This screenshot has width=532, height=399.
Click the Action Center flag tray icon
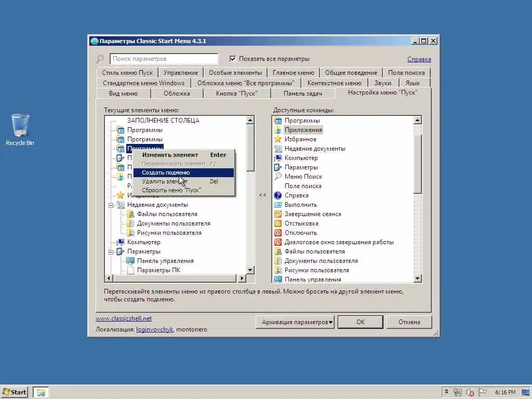click(x=482, y=392)
